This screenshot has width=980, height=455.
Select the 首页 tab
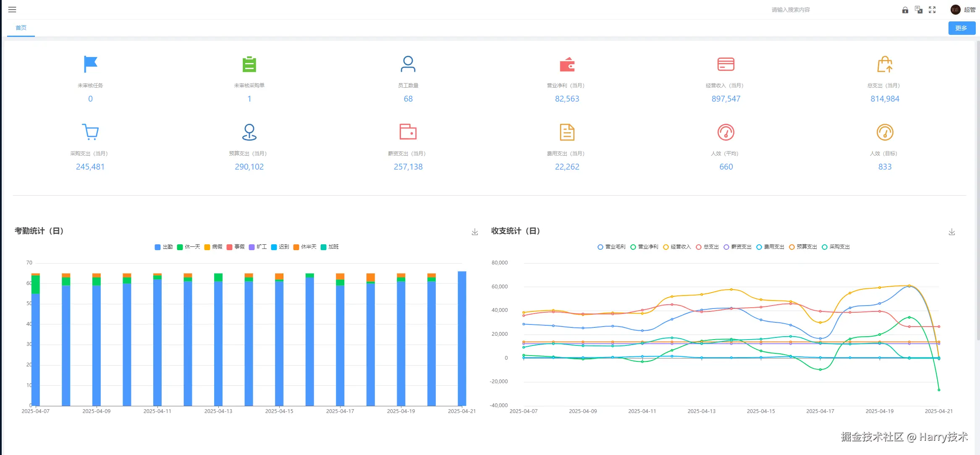(21, 28)
